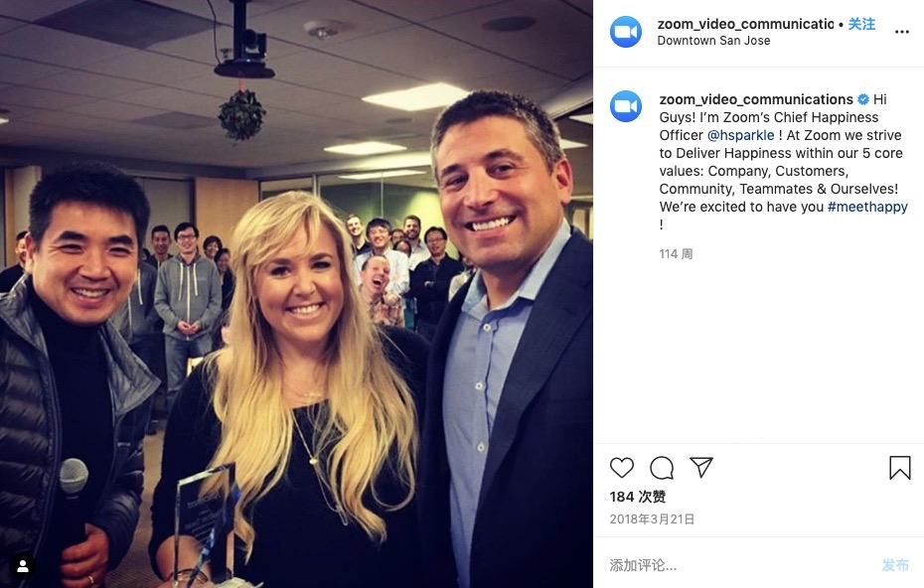
Task: Follow account with 关注 button
Action: (861, 24)
